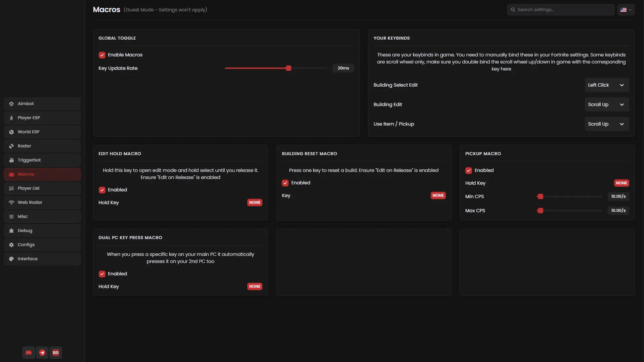644x362 pixels.
Task: Click the Min CPS label
Action: 474,196
